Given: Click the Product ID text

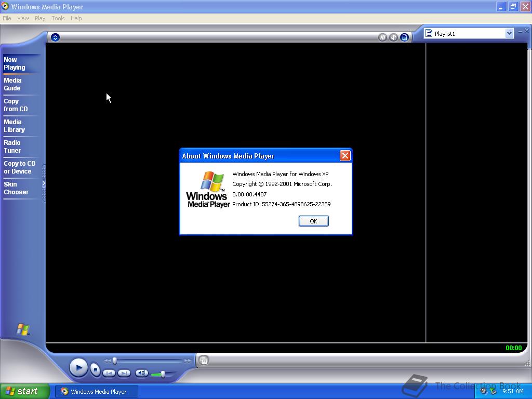Looking at the screenshot, I should [x=281, y=204].
